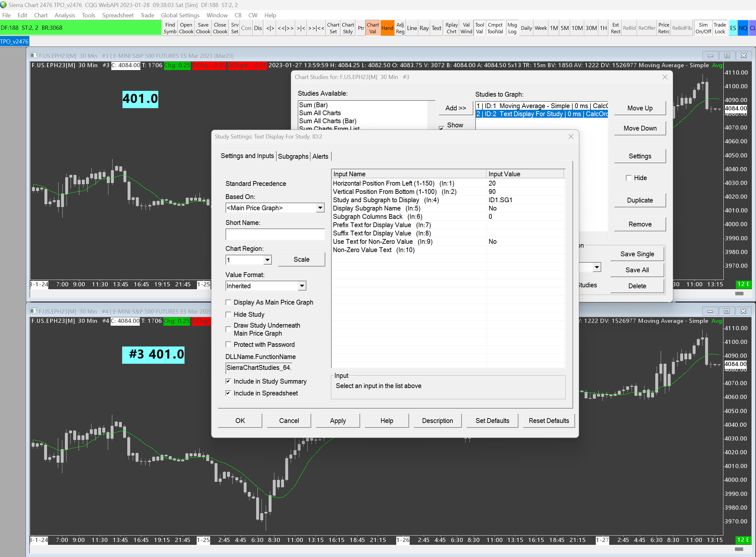Open the Chart Region dropdown

click(x=267, y=260)
